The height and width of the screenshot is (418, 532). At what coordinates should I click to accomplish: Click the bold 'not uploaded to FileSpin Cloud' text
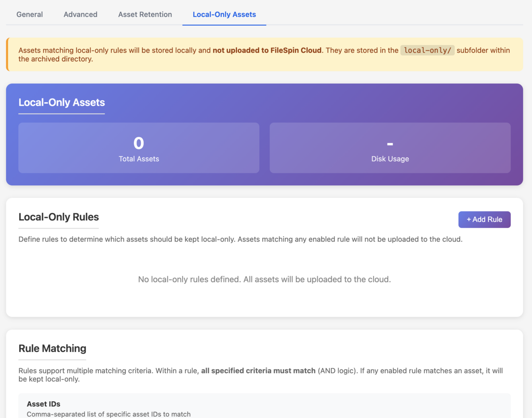point(267,50)
